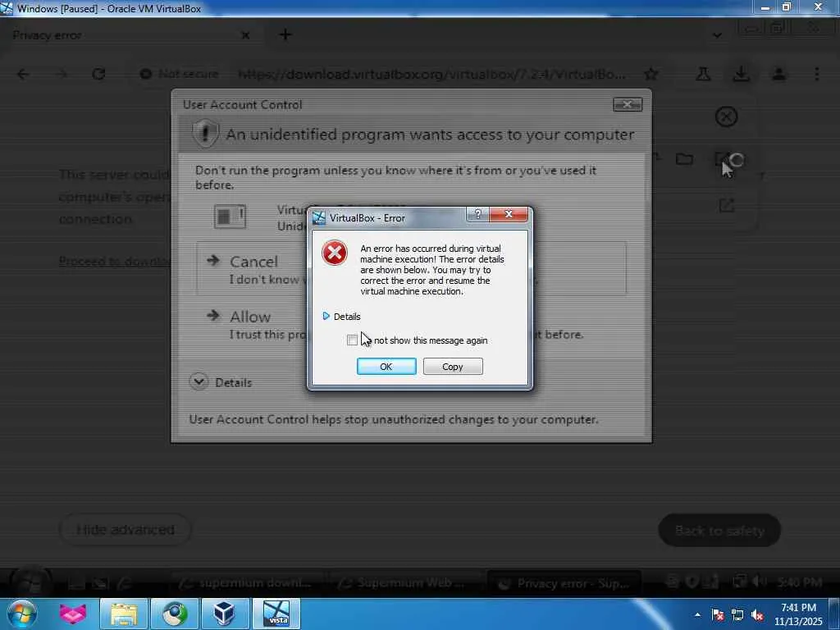Reload the page with refresh icon

[x=98, y=74]
